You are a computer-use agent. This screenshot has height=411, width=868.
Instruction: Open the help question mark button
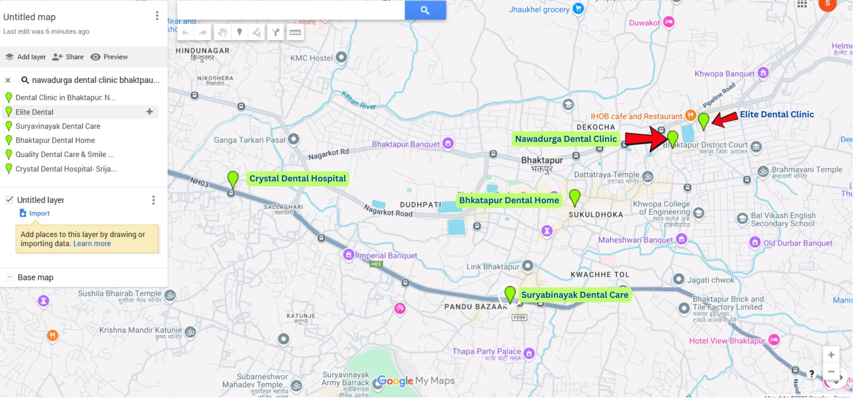(812, 374)
